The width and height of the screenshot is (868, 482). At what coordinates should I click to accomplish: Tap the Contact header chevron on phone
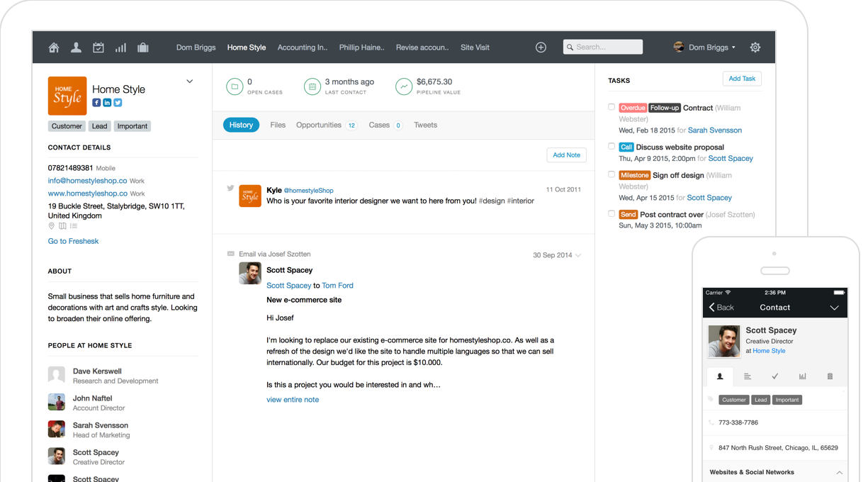[x=834, y=308]
